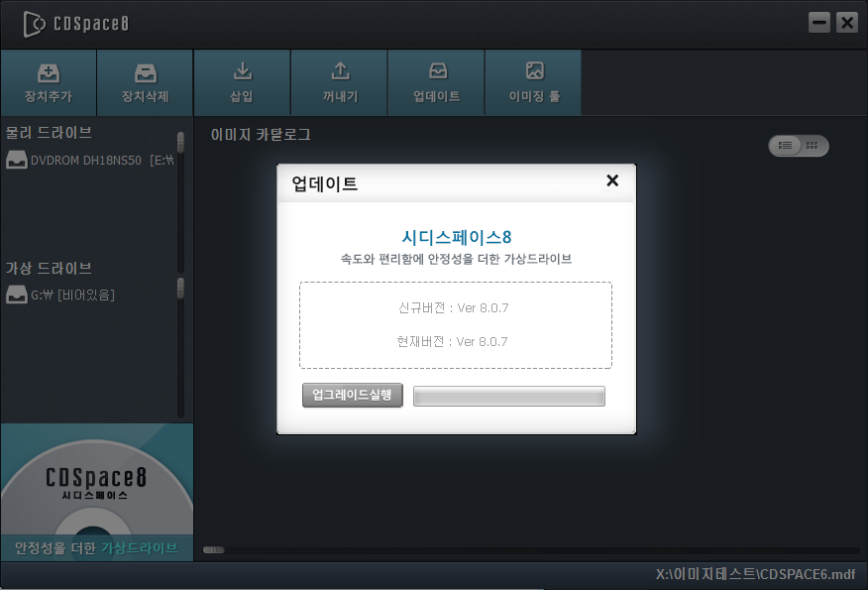Click the 꺼내기 (eject) toolbar icon
The width and height of the screenshot is (868, 590).
[339, 82]
